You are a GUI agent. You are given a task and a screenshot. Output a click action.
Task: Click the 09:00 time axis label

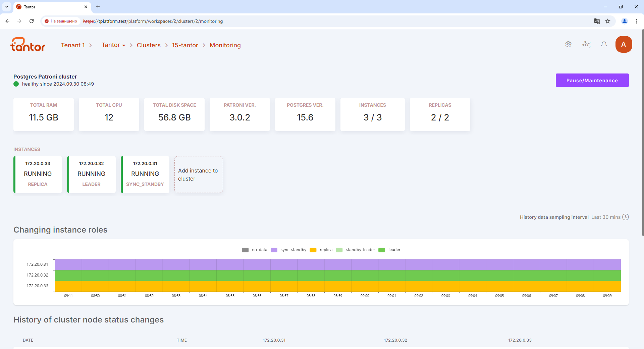[x=365, y=296]
